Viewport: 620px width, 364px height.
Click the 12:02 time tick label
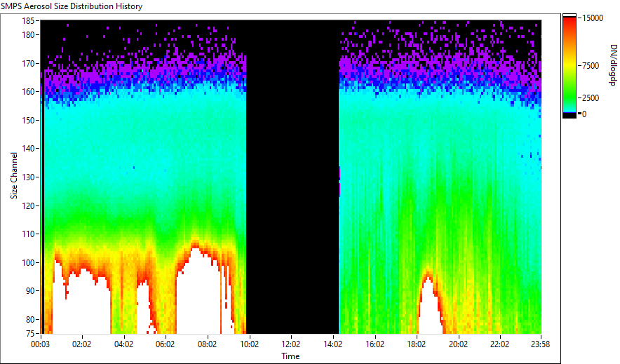coord(291,344)
